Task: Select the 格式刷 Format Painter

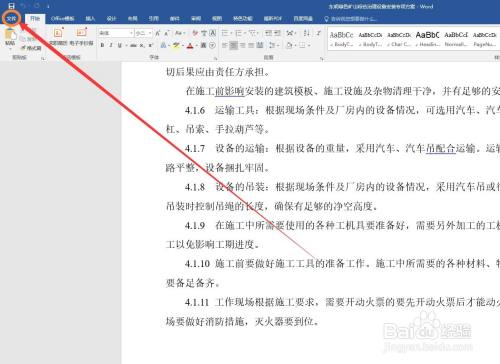Action: (x=31, y=48)
